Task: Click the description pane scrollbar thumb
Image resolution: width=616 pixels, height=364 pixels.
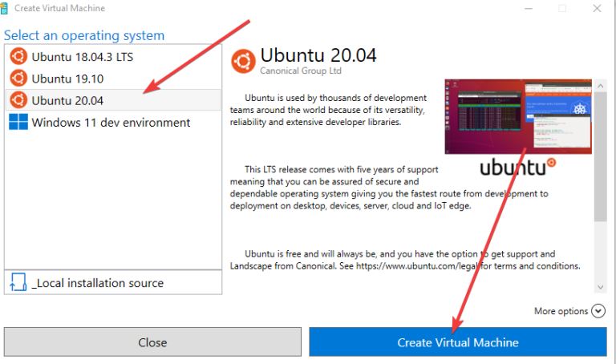Action: point(600,156)
